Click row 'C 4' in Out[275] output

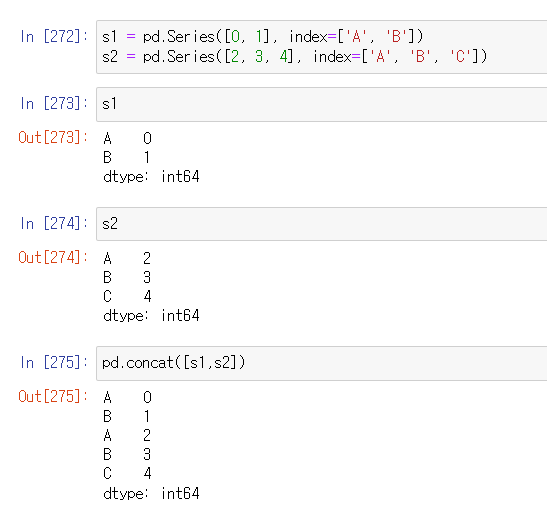[x=127, y=473]
